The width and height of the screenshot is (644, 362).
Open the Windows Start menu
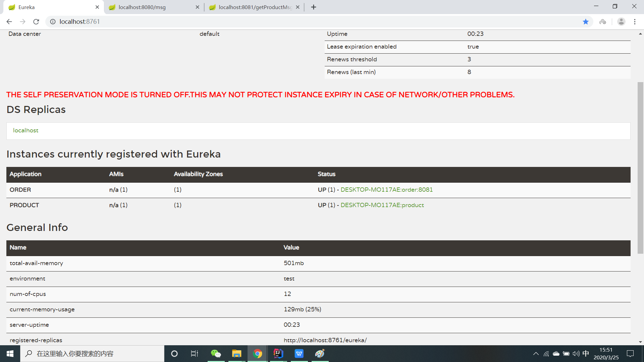(x=10, y=354)
